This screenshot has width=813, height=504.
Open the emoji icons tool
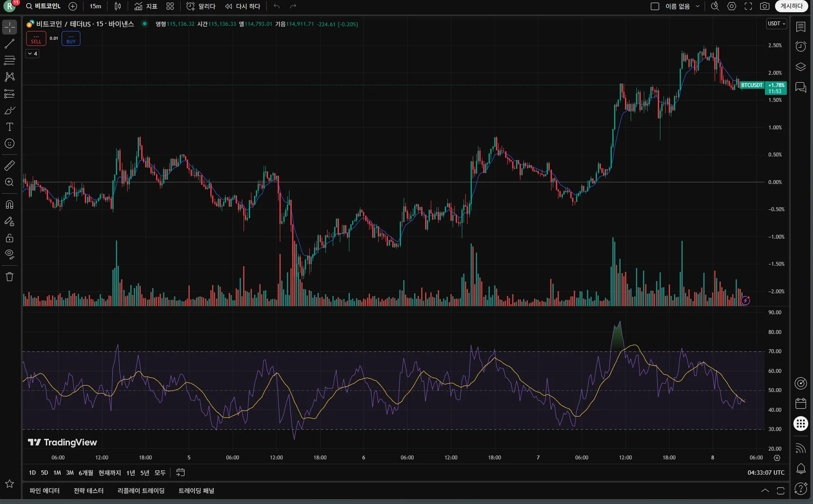[x=9, y=144]
